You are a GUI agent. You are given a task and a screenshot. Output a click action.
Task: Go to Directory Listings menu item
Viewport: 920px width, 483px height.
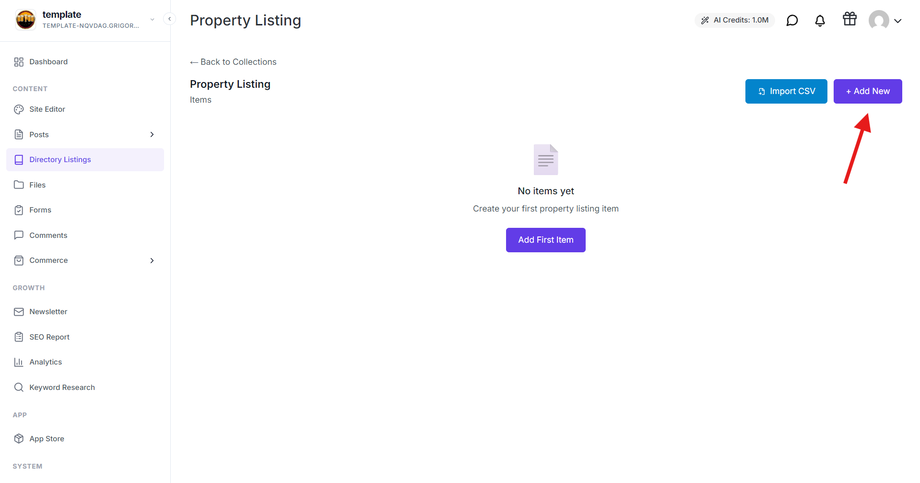pos(85,160)
